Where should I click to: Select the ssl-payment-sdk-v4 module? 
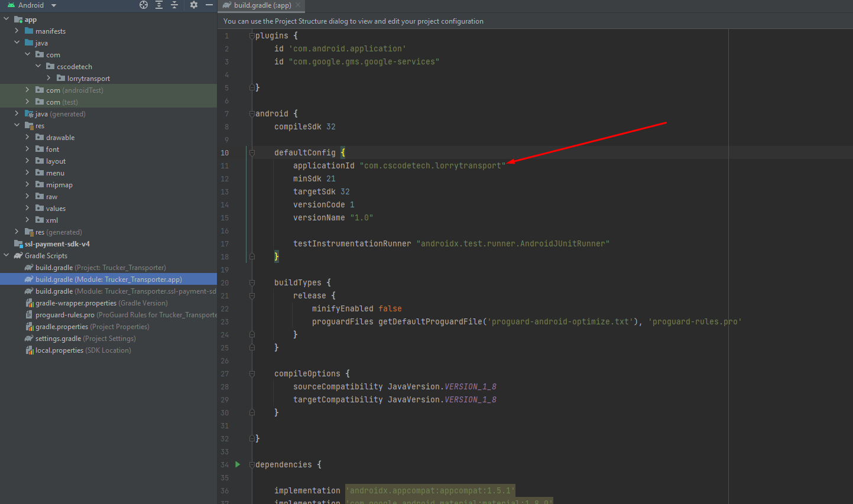tap(57, 244)
